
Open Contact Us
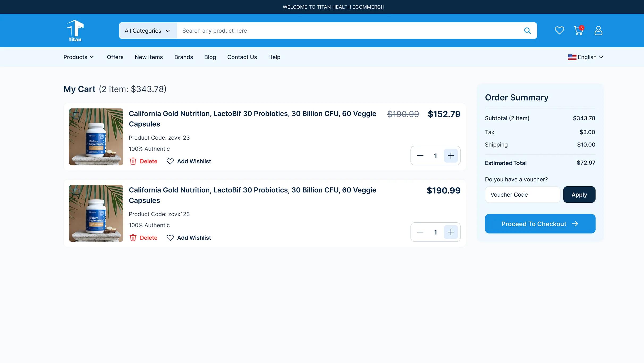pos(242,57)
